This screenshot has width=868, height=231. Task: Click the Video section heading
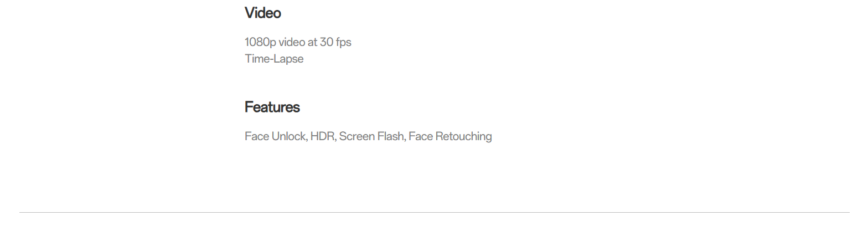point(263,13)
